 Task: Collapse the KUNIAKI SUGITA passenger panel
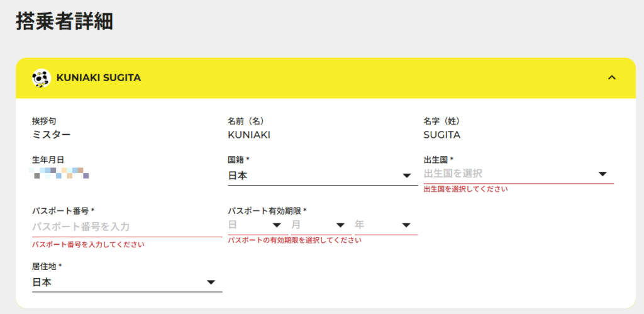[x=611, y=77]
